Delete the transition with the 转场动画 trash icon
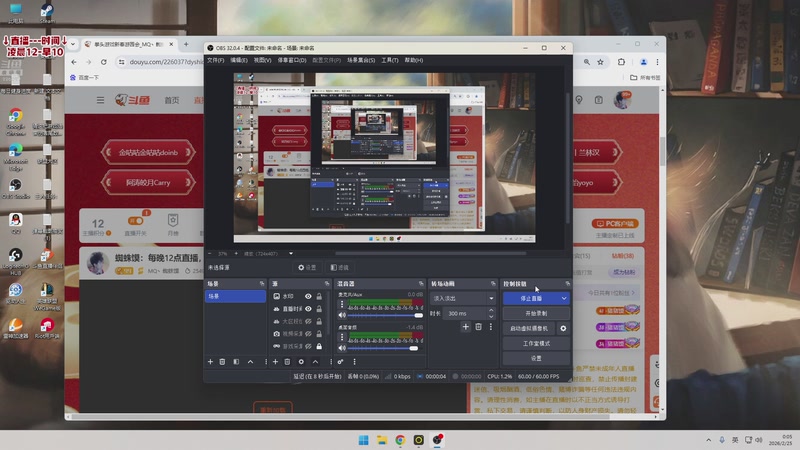Image resolution: width=800 pixels, height=450 pixels. (x=479, y=327)
